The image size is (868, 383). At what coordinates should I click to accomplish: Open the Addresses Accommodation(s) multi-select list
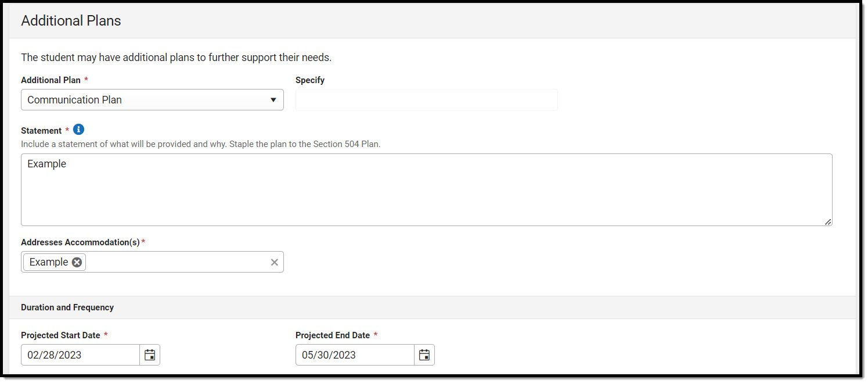tap(174, 262)
